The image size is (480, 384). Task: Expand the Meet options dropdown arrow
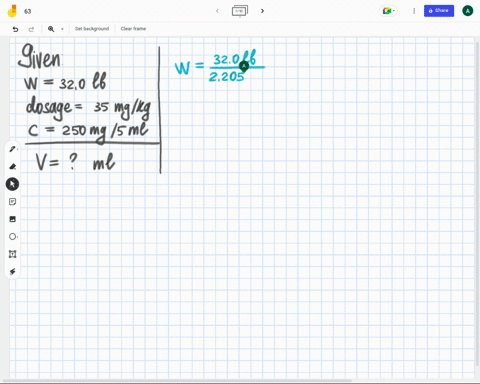[x=394, y=11]
